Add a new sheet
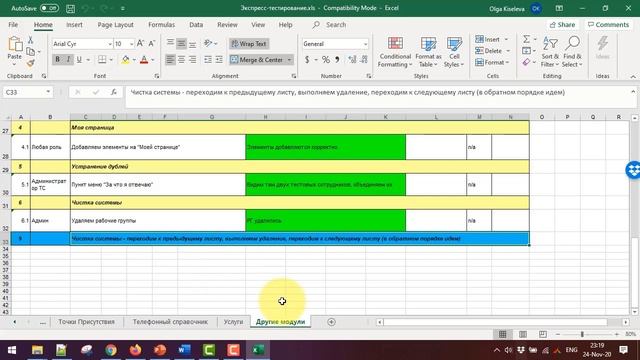The height and width of the screenshot is (360, 640). coord(331,322)
